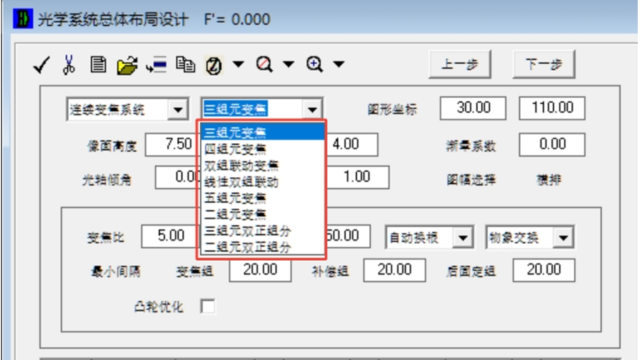Screen dimensions: 640x360
Task: Select 线性双组联动 in the dropdown list
Action: pos(263,182)
